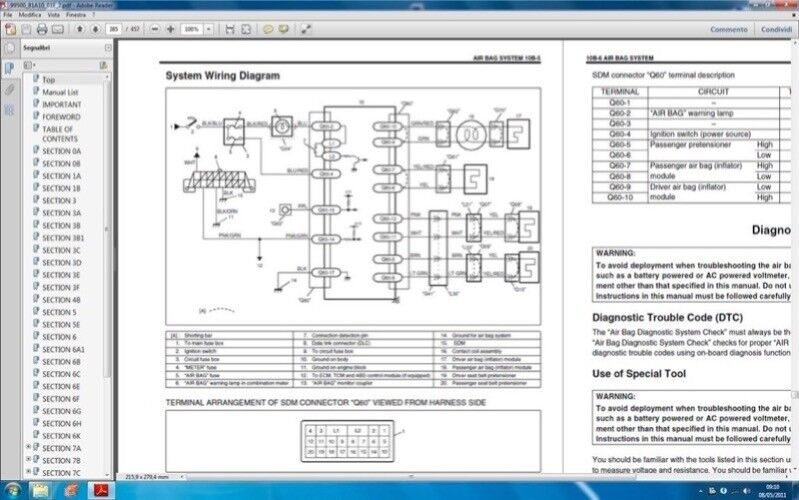Viewport: 799px width, 500px height.
Task: Expand the SECTION 7C bookmark
Action: (29, 472)
